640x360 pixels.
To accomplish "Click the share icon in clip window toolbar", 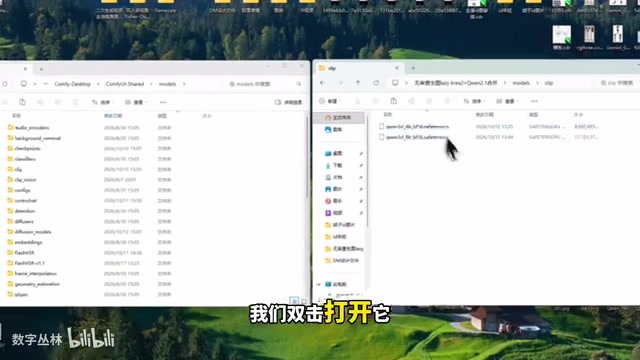I will [429, 101].
